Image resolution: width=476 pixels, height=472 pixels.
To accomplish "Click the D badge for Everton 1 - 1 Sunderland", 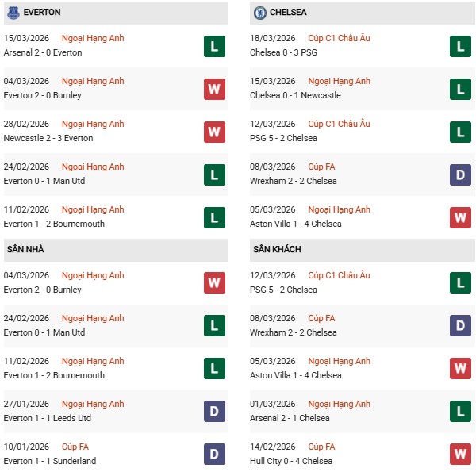I will click(x=213, y=455).
